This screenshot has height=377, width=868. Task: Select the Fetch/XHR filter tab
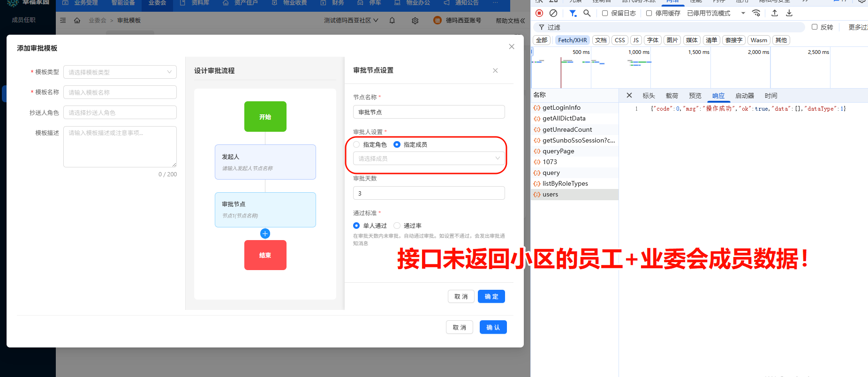tap(572, 40)
